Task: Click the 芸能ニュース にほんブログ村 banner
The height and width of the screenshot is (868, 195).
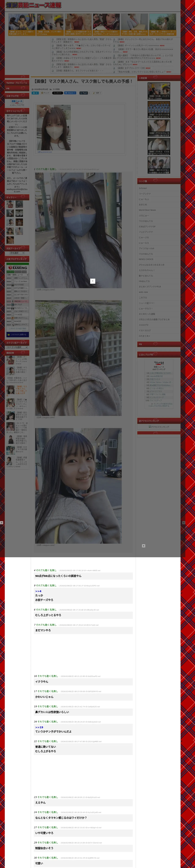Action: pyautogui.click(x=17, y=101)
